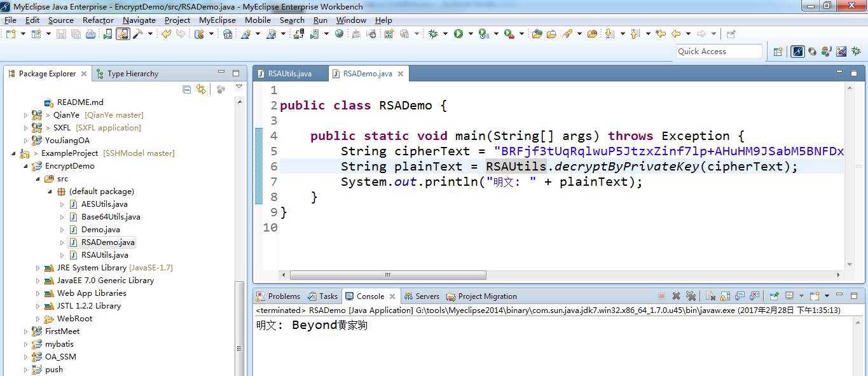Switch to MyEclipse Java Enterprise perspective icon
868x376 pixels.
[x=797, y=52]
